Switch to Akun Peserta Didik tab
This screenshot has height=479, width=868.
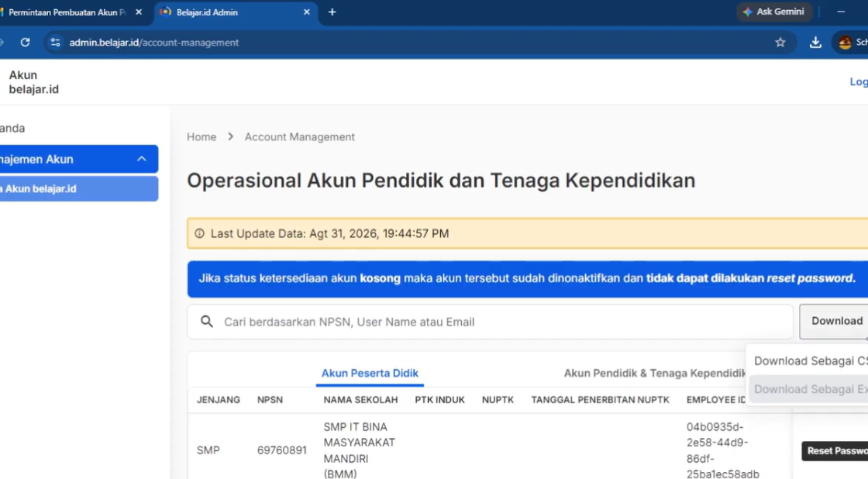[x=370, y=374]
